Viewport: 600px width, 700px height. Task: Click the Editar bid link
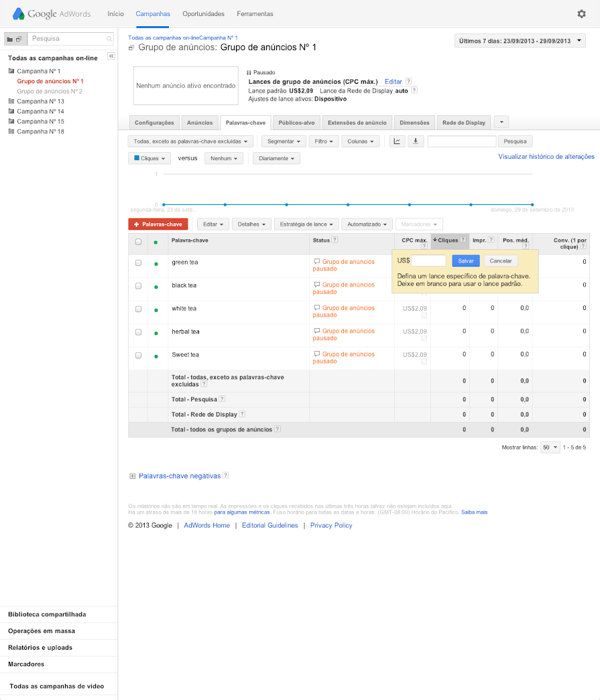pyautogui.click(x=393, y=82)
